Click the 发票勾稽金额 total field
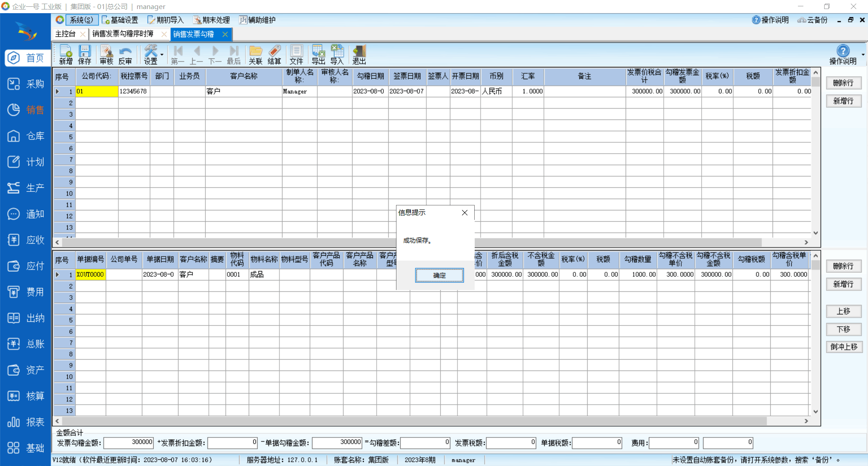 pos(129,442)
